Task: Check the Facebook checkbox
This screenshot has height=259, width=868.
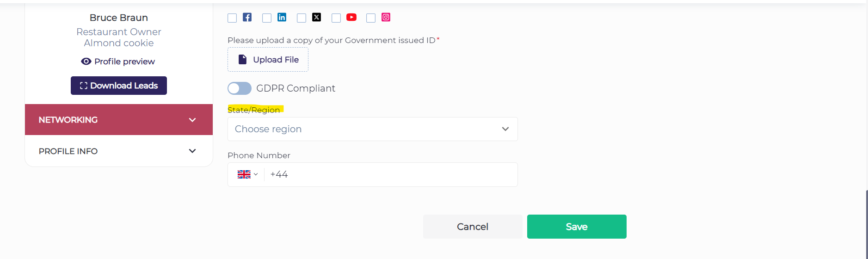Action: tap(232, 18)
